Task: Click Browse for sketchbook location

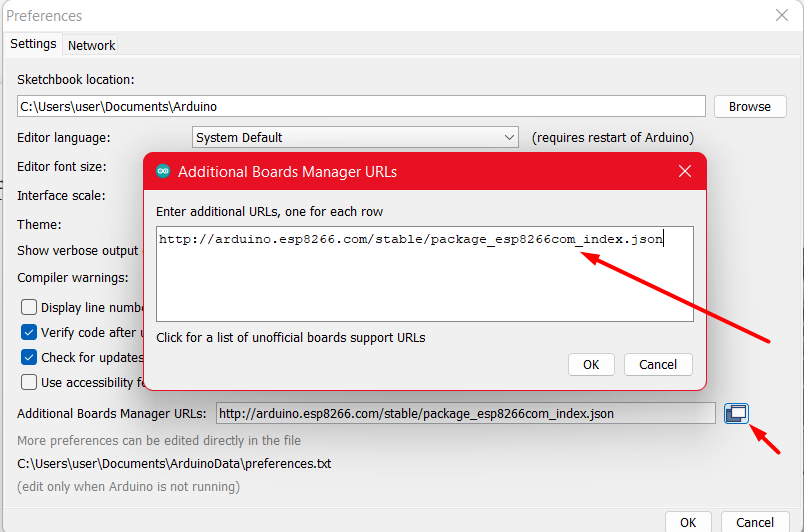Action: click(750, 107)
